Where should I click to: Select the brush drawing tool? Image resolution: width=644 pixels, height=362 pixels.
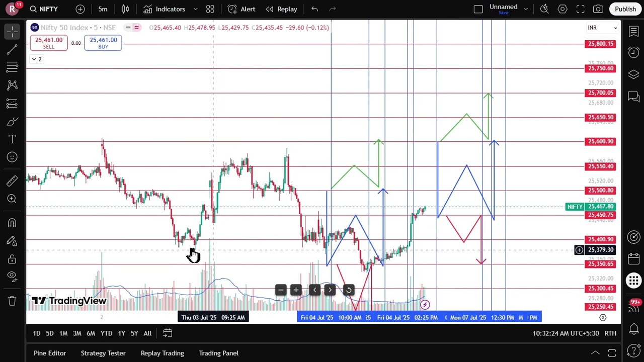(12, 121)
